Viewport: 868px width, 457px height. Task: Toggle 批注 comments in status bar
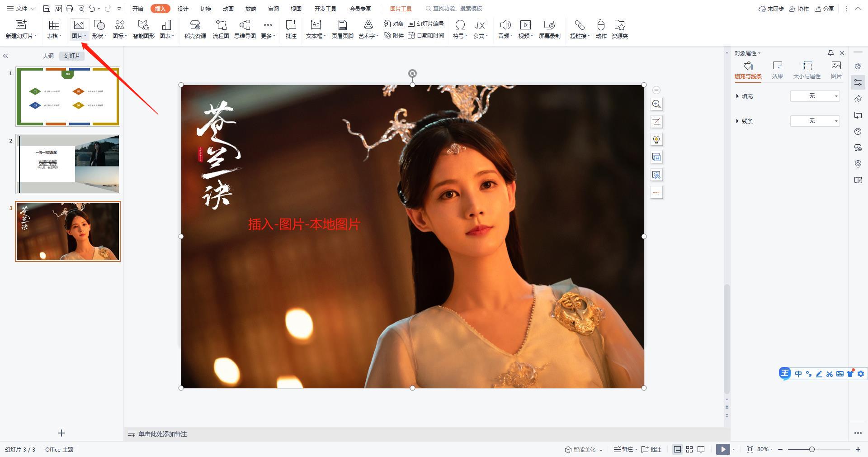pyautogui.click(x=651, y=449)
